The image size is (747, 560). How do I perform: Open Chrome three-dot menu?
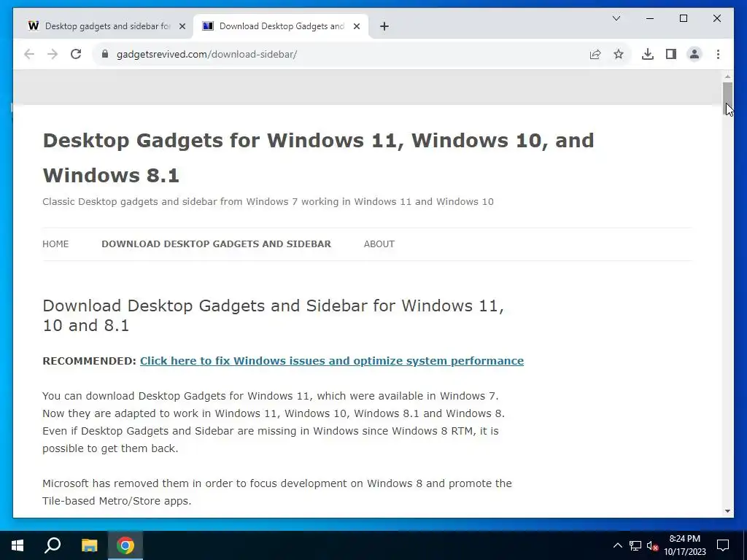point(718,54)
